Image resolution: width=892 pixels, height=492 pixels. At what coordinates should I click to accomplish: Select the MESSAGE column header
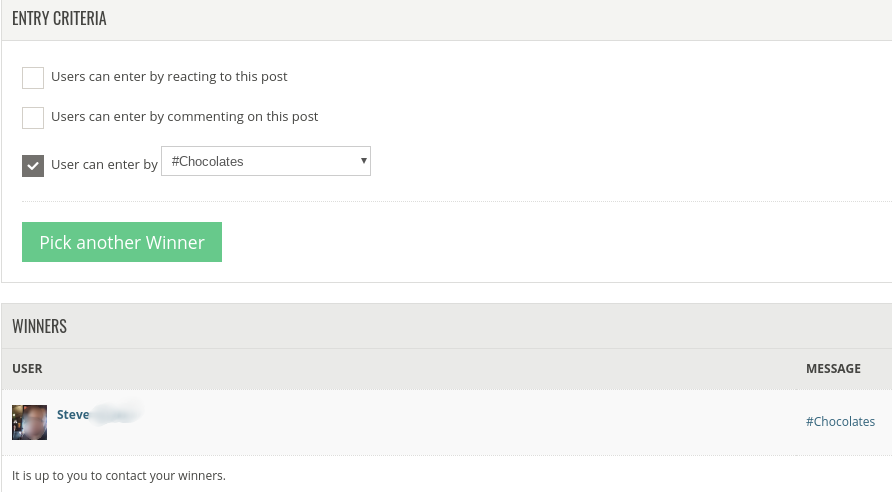pos(833,369)
